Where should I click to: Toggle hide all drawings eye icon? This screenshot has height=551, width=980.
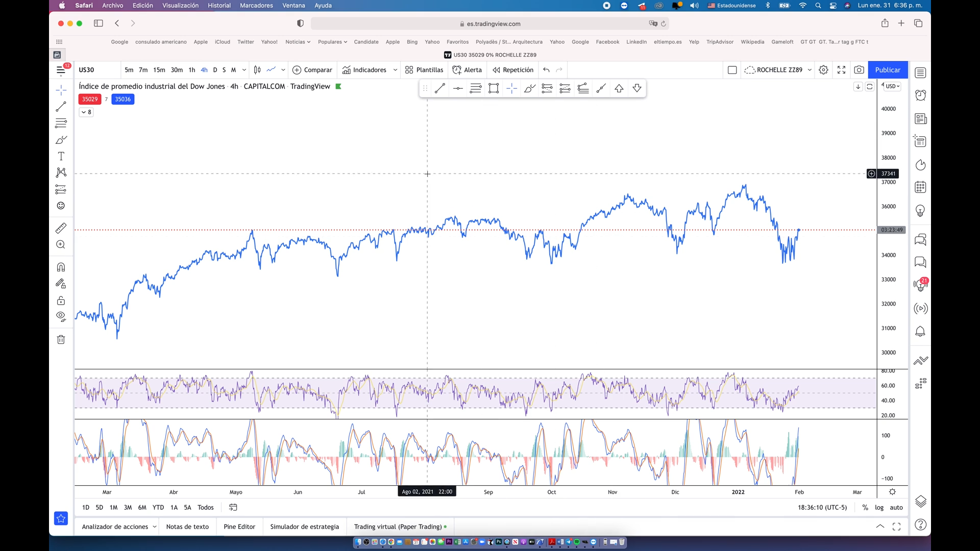pos(61,317)
